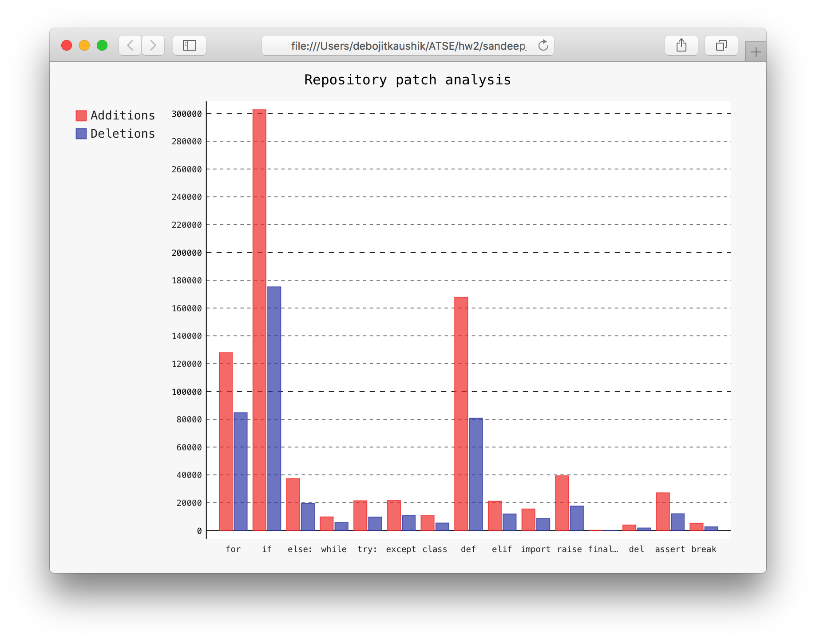Select the red Additions bar for 'else:'
The width and height of the screenshot is (816, 644).
[293, 505]
